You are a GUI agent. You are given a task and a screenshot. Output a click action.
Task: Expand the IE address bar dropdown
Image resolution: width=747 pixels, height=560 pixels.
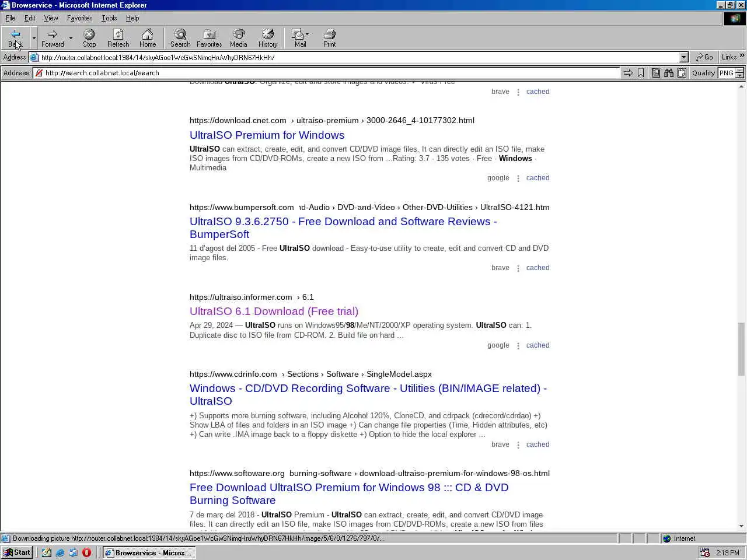(x=684, y=57)
